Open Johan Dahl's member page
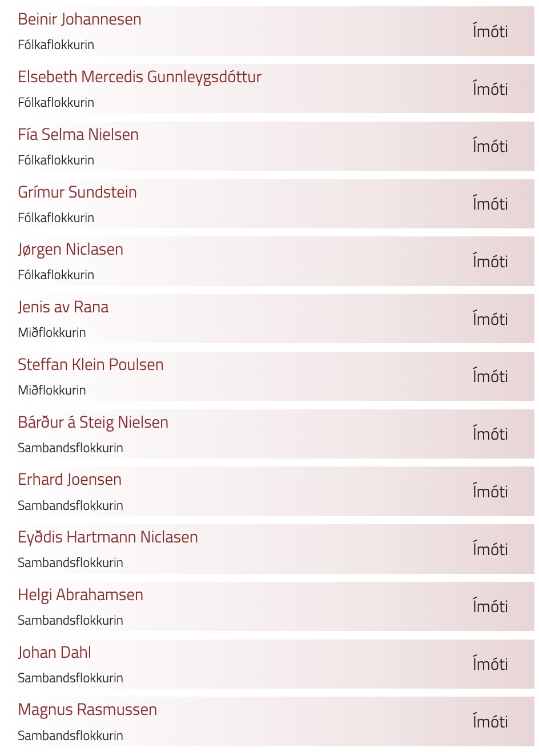Viewport: 539px width, 756px height. (54, 653)
